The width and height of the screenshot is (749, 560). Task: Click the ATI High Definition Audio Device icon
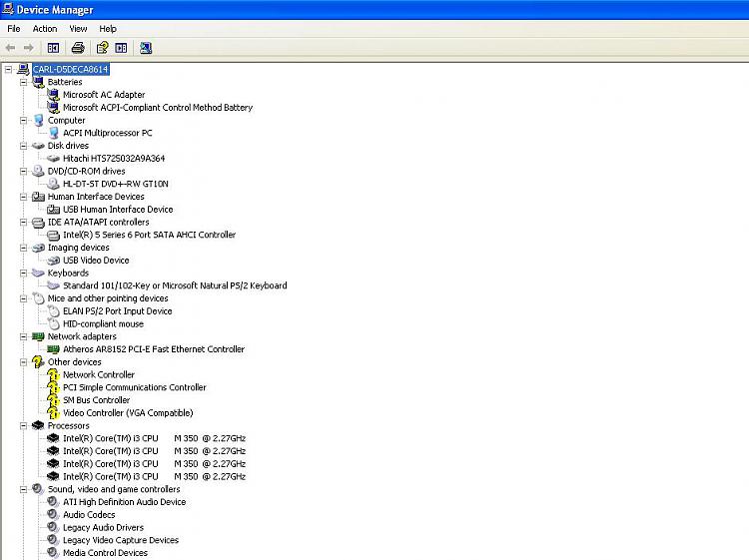54,502
